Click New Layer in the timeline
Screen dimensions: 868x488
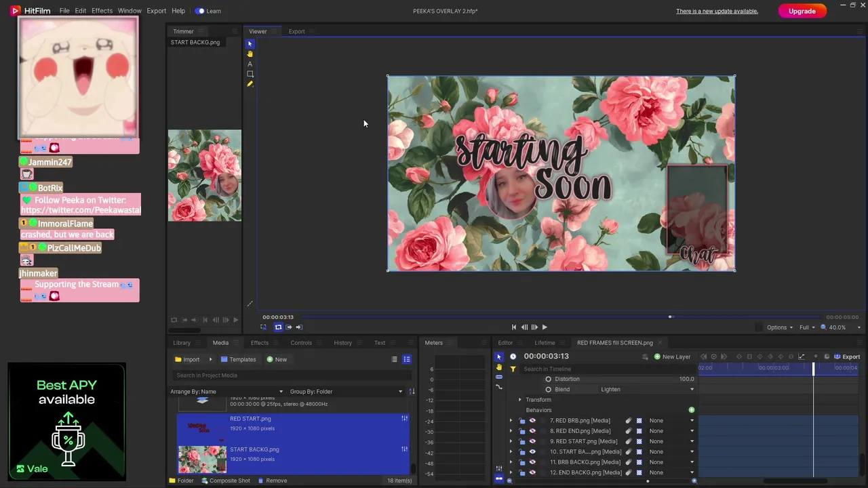(x=672, y=357)
